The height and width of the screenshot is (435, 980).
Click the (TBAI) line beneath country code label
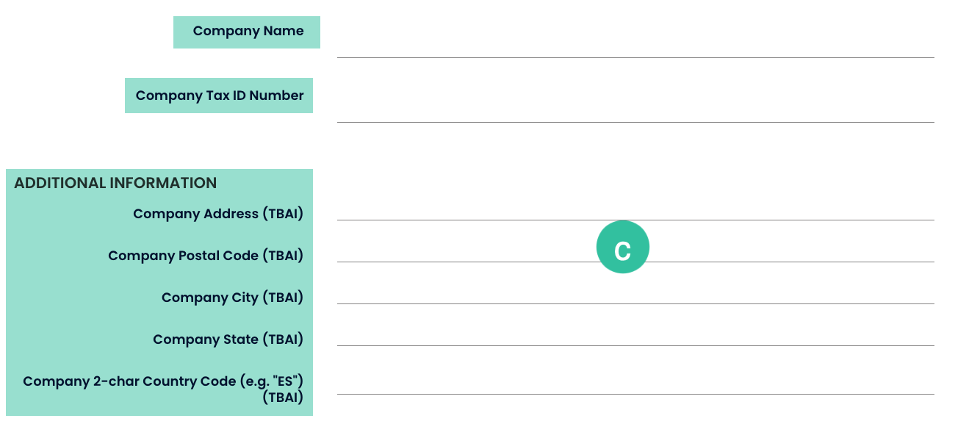coord(283,398)
